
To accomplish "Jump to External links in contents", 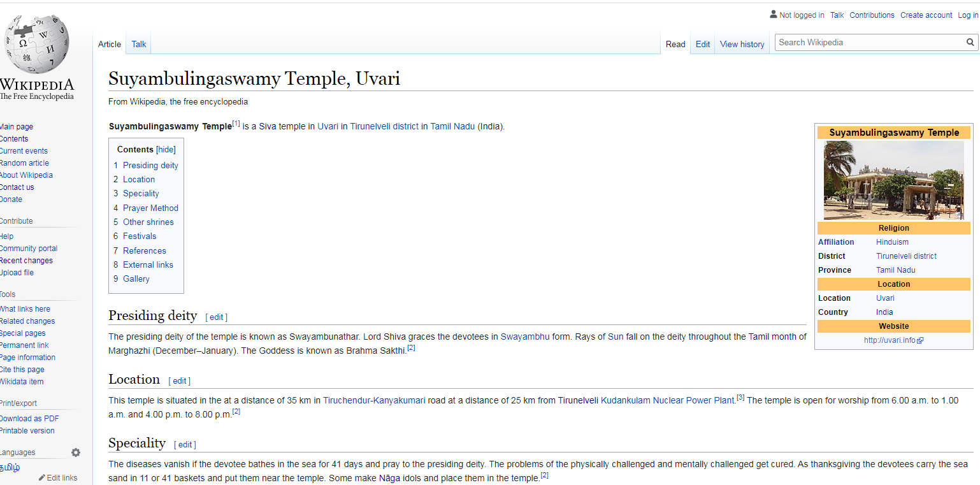I will [x=148, y=264].
